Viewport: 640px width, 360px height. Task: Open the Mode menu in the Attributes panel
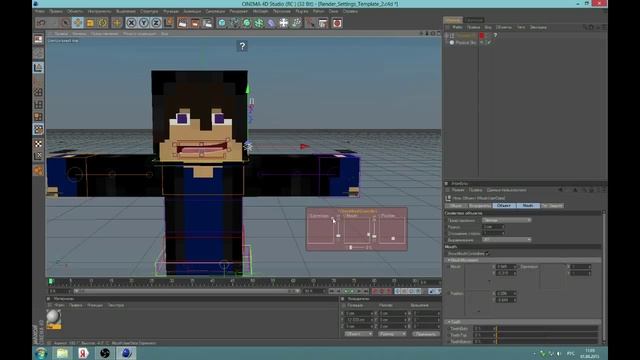458,190
